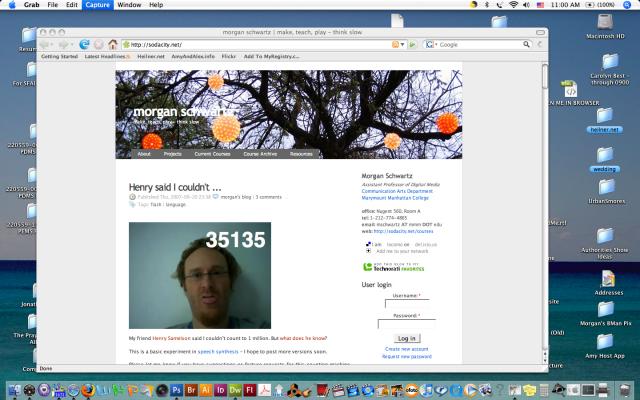Screen dimensions: 640x400
Task: Toggle the toolbar pill button in window title bar
Action: tap(540, 32)
